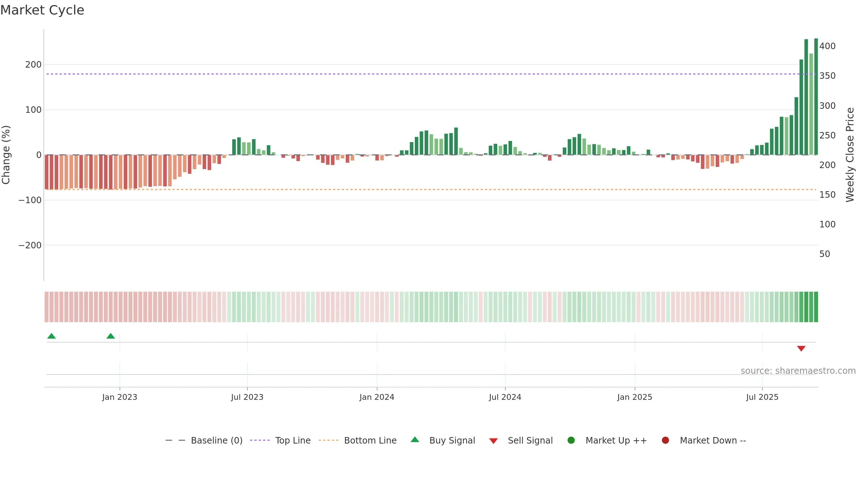The height and width of the screenshot is (488, 868).
Task: Click the Market Up ++ green dot
Action: 571,440
